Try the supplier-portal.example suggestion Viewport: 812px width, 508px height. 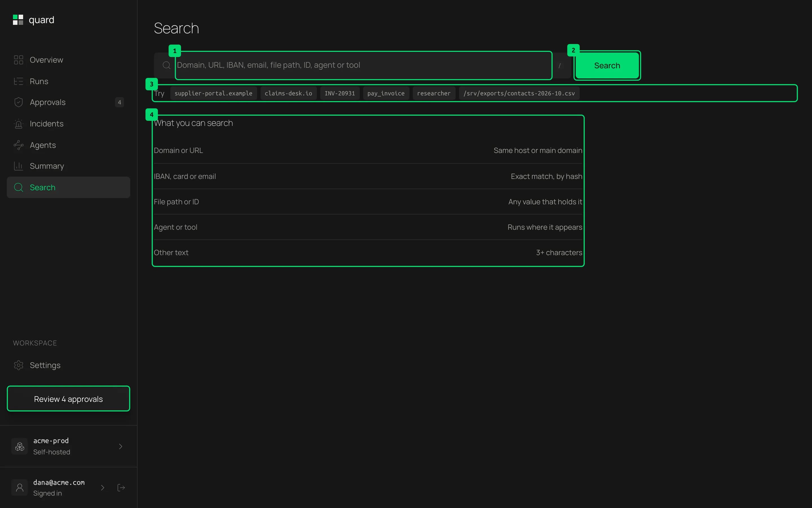(213, 93)
